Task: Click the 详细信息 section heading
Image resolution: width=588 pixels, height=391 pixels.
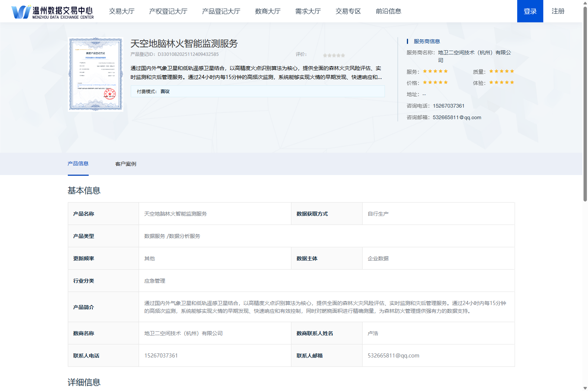Action: pyautogui.click(x=84, y=382)
